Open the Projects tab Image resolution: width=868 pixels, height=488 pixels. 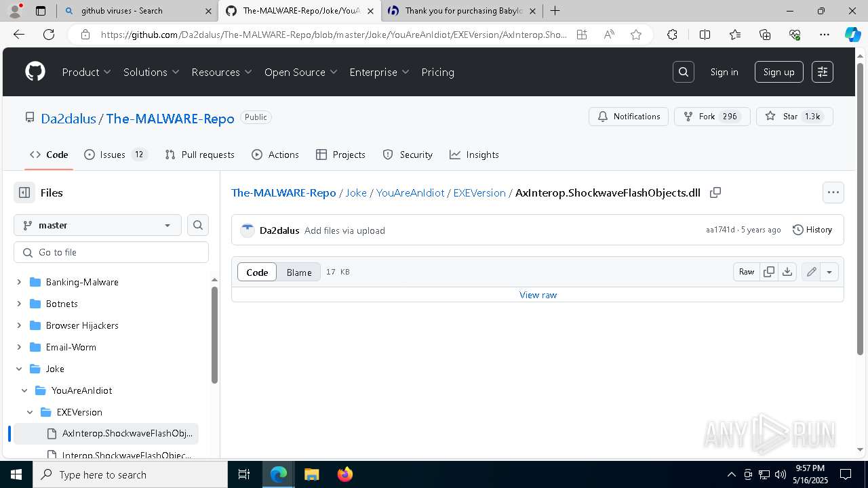click(340, 155)
